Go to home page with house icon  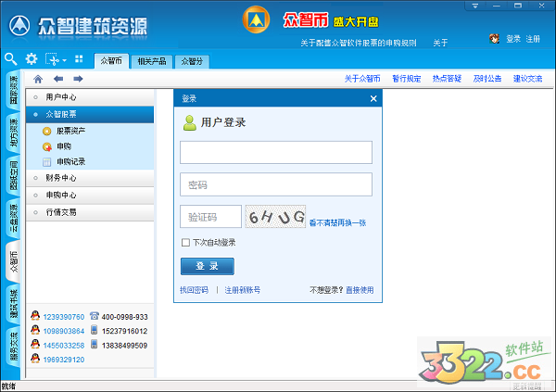click(38, 79)
